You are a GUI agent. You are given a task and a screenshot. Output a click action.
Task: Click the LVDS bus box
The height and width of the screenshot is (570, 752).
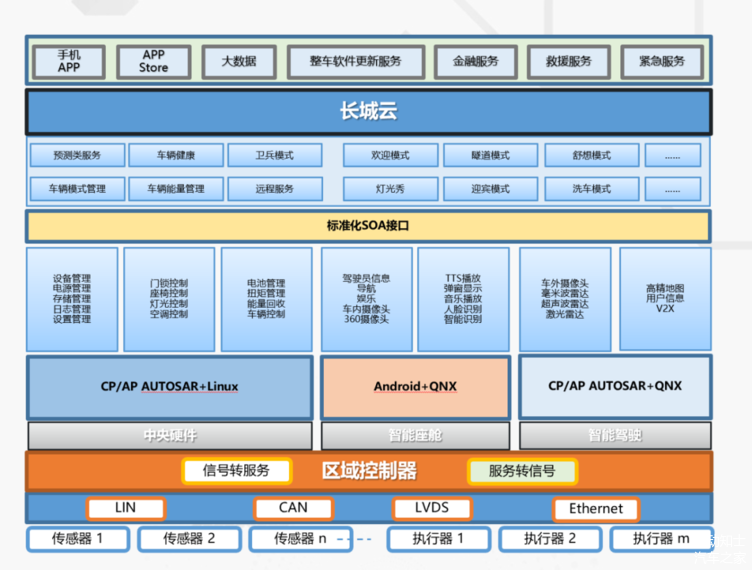(432, 508)
